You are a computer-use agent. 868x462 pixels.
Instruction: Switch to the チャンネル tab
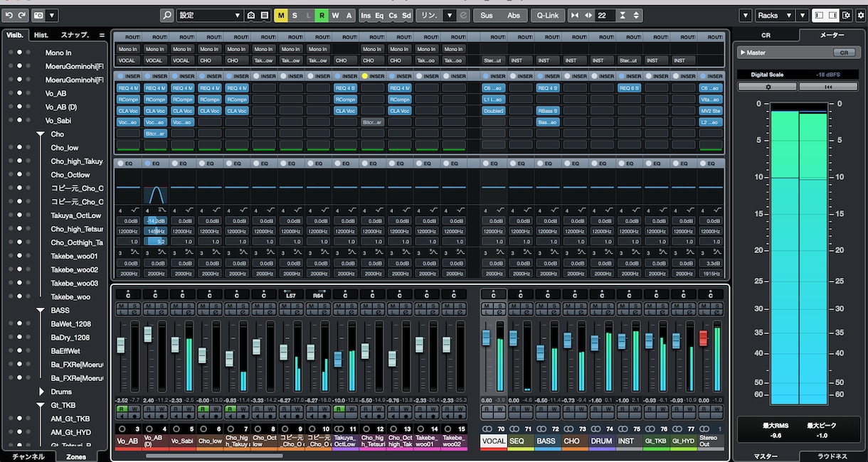click(28, 456)
